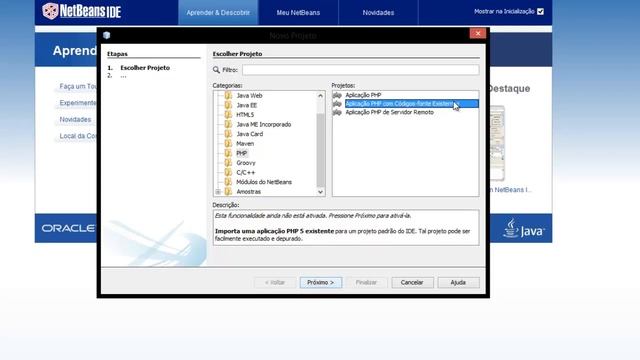Click the Próximo button
The height and width of the screenshot is (360, 640).
321,282
